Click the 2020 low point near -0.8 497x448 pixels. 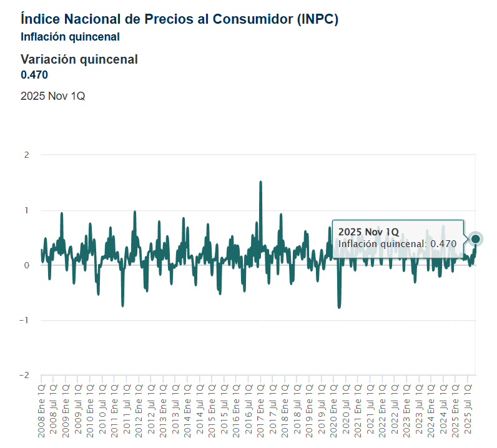[339, 307]
